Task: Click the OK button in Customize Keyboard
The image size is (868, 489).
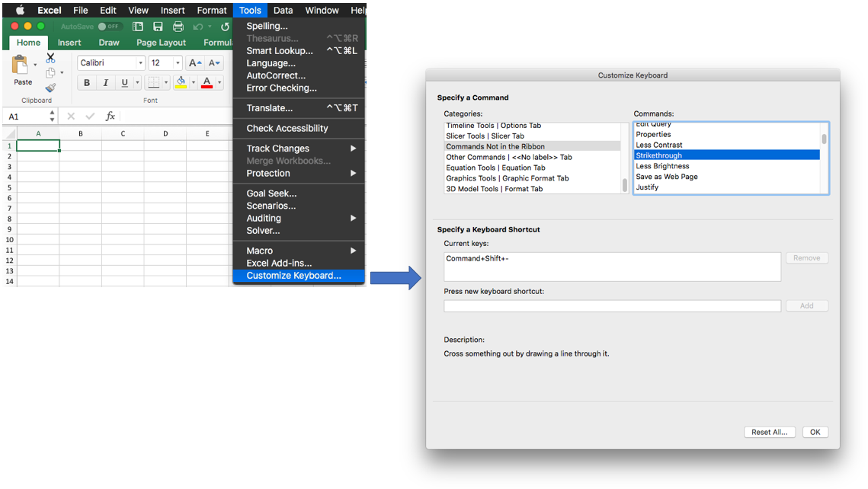Action: [x=815, y=432]
